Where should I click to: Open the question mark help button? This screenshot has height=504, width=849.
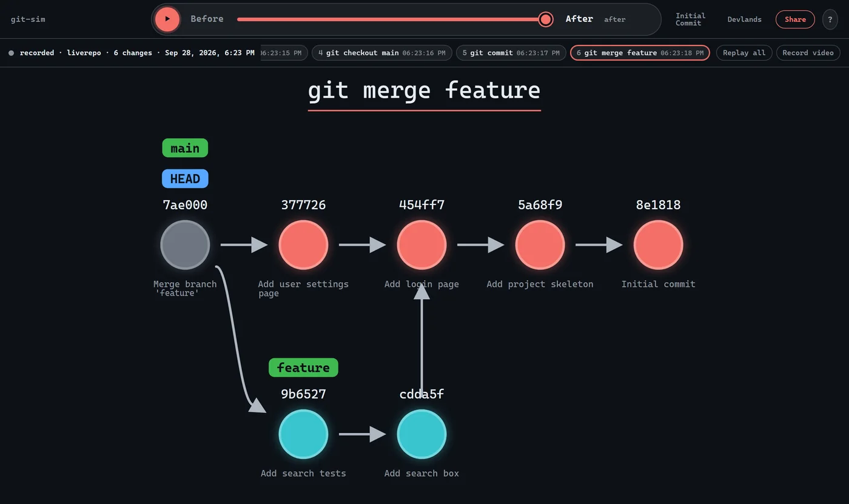[830, 19]
